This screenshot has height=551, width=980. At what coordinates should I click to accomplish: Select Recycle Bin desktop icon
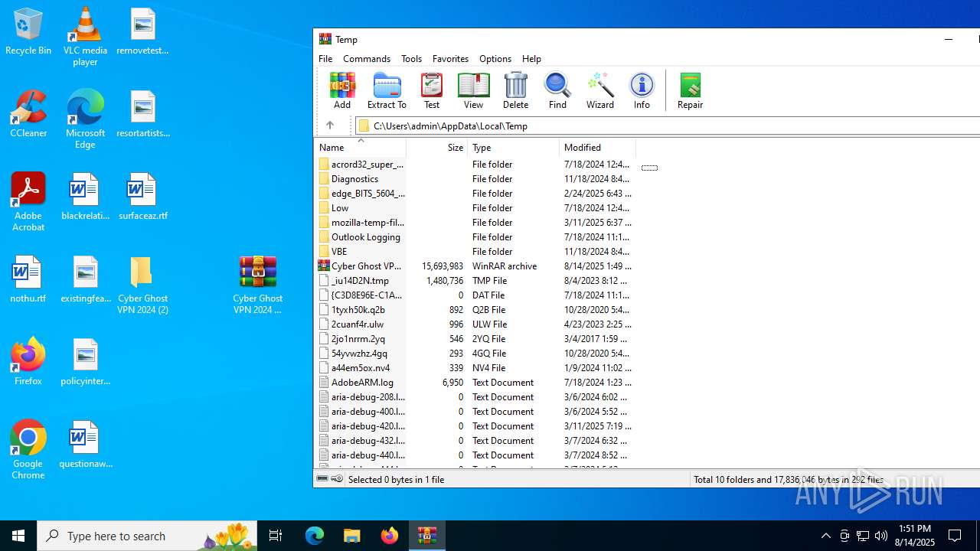(x=28, y=32)
